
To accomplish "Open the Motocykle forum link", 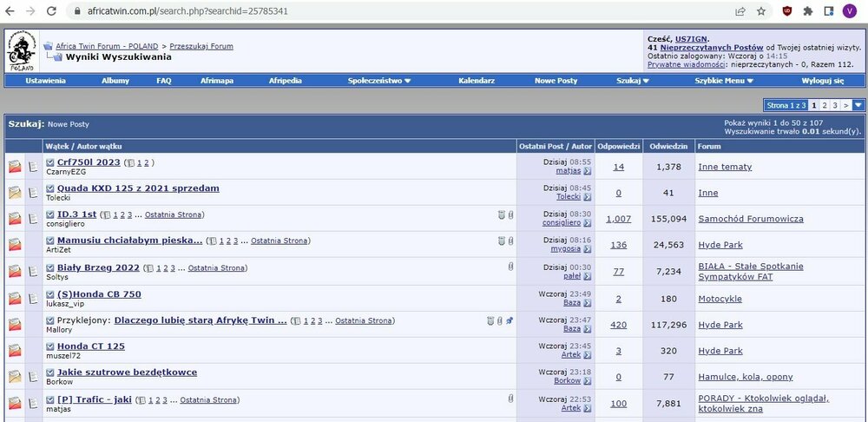I will click(720, 299).
